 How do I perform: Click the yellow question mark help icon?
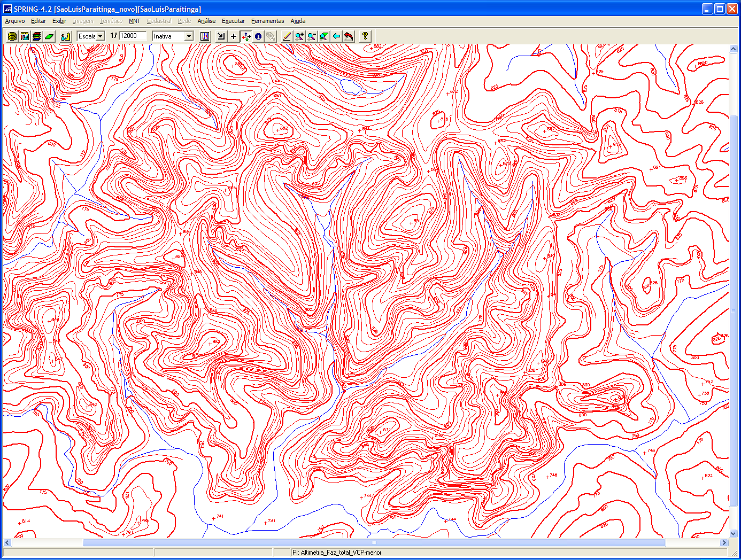click(x=365, y=36)
